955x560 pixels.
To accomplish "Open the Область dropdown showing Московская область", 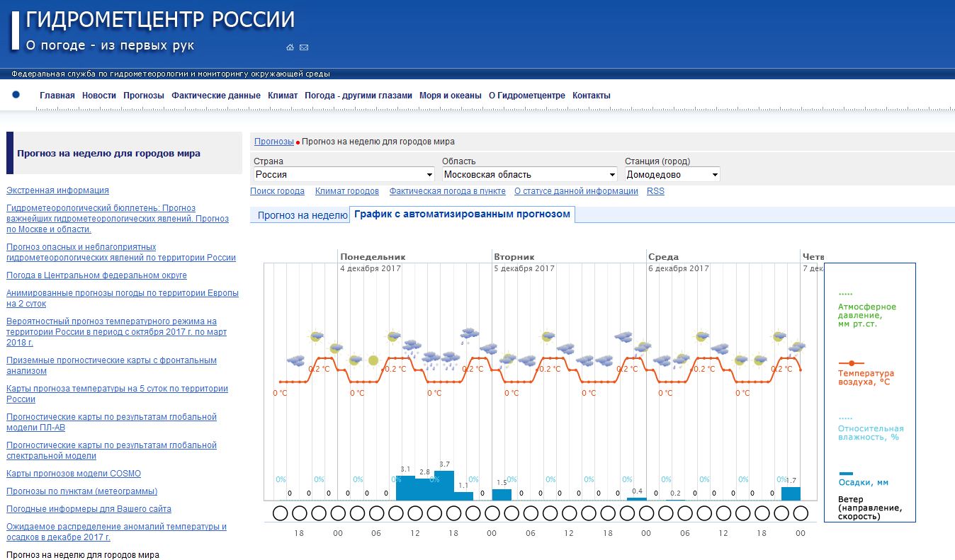I will (530, 174).
